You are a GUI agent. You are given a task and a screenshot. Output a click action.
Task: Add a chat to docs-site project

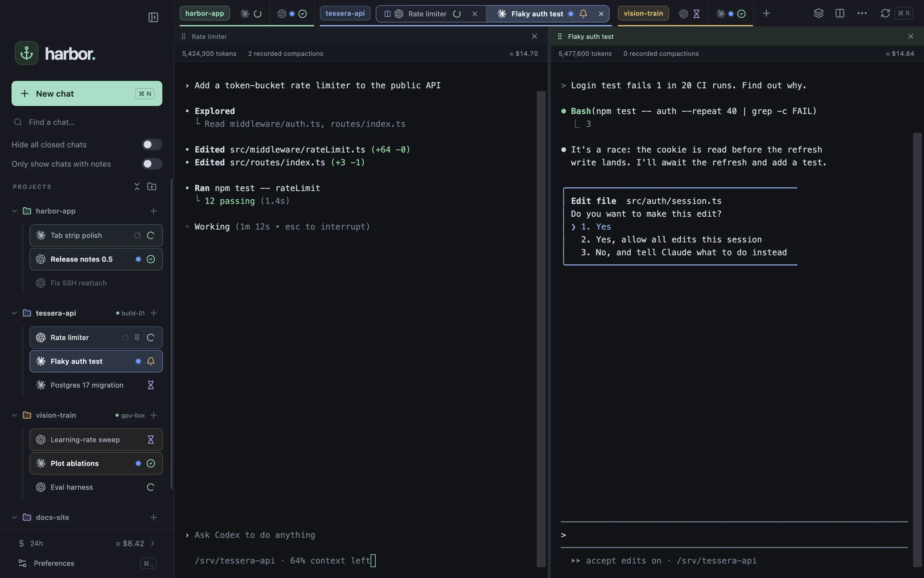pyautogui.click(x=153, y=517)
